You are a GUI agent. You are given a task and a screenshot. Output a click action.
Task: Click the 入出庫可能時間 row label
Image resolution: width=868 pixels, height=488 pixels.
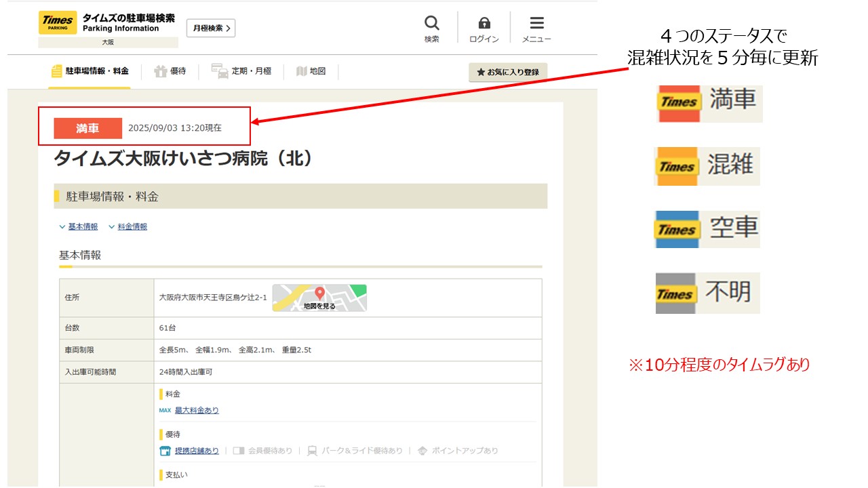[90, 372]
